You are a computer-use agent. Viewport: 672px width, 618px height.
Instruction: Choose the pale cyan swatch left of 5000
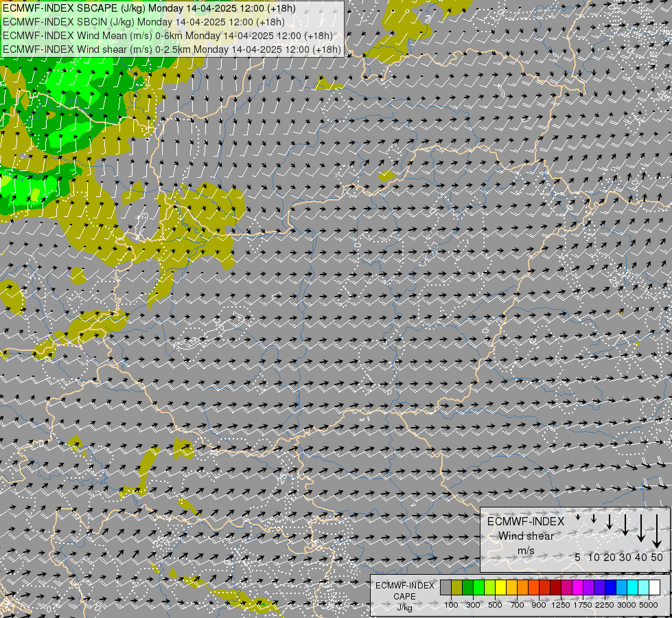(x=643, y=587)
